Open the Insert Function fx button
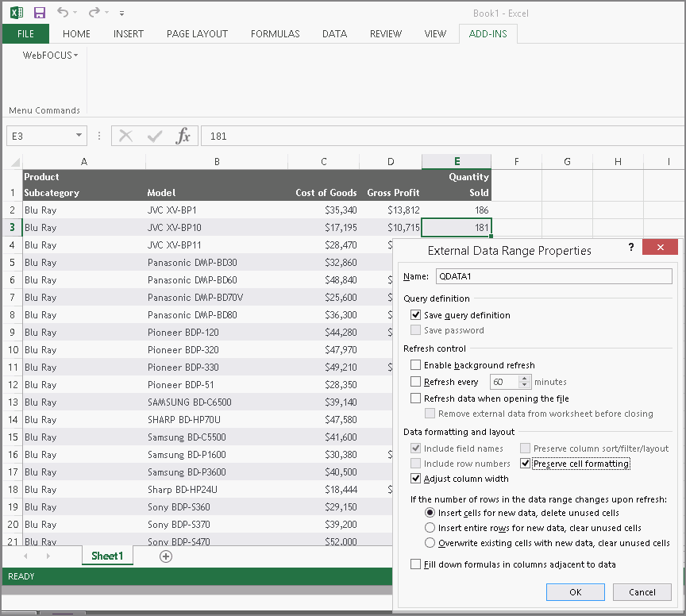Viewport: 686px width, 616px height. (183, 136)
